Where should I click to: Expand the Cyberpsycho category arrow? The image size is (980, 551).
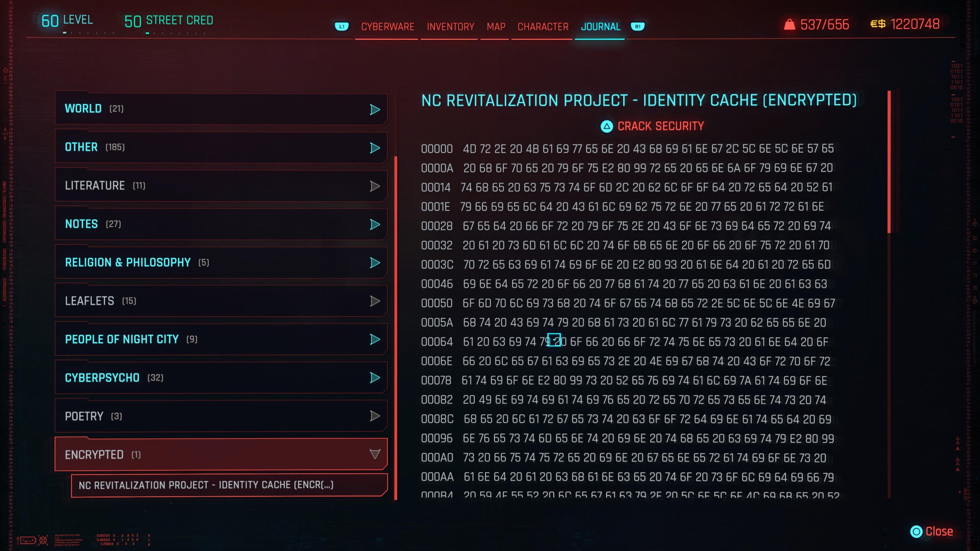click(x=375, y=378)
